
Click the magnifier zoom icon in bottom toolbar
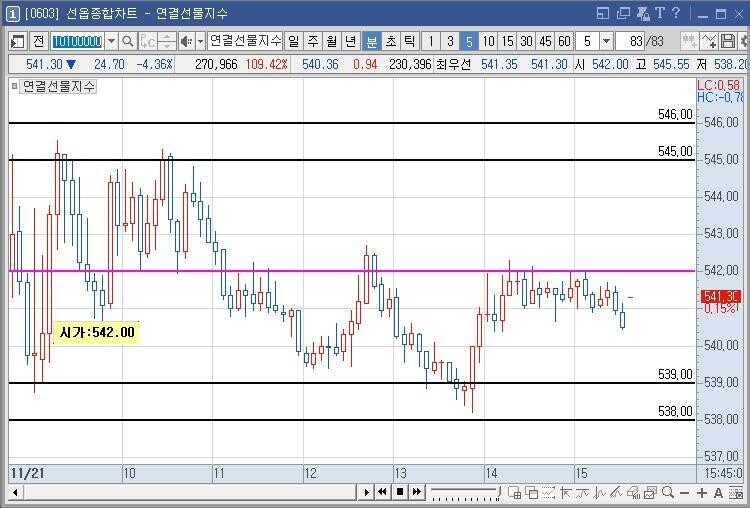coord(666,492)
